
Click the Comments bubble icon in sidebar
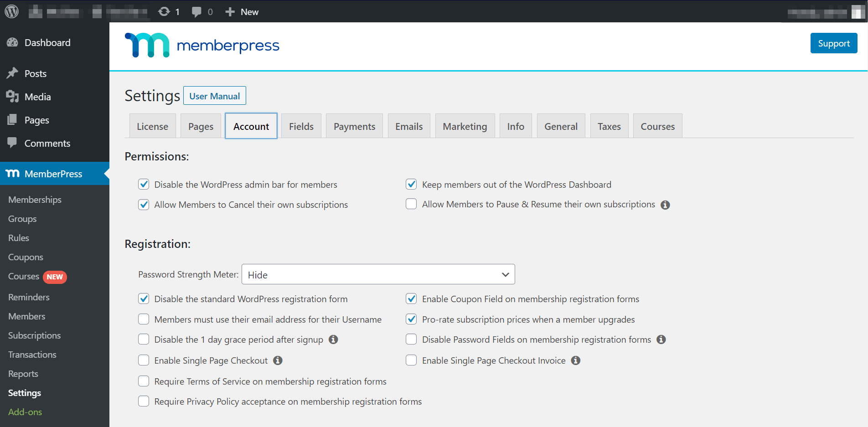coord(12,143)
